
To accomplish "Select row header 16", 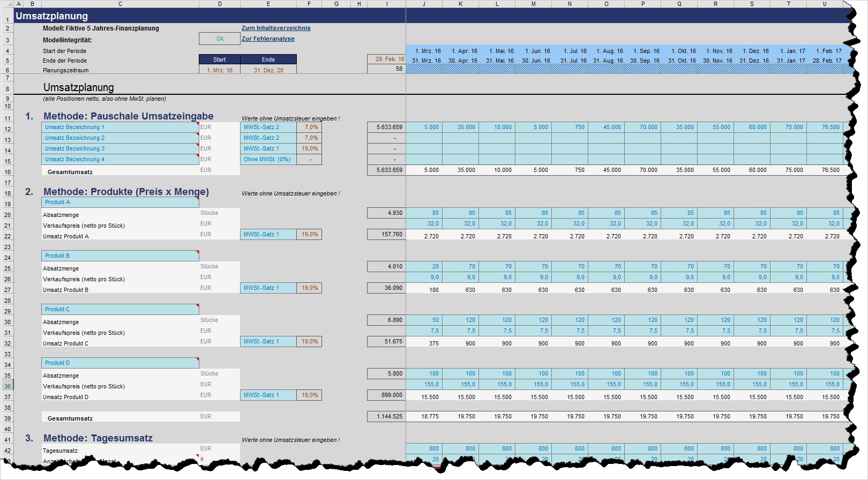I will tap(8, 171).
